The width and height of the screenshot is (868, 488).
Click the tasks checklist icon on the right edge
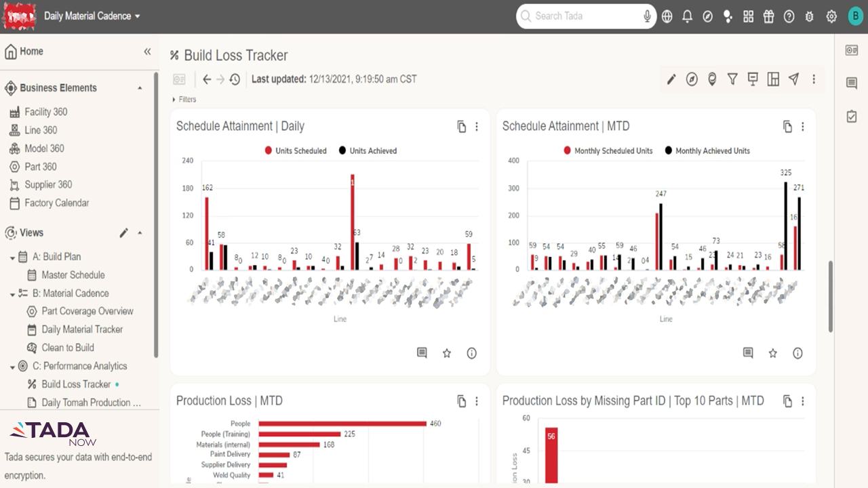point(851,116)
